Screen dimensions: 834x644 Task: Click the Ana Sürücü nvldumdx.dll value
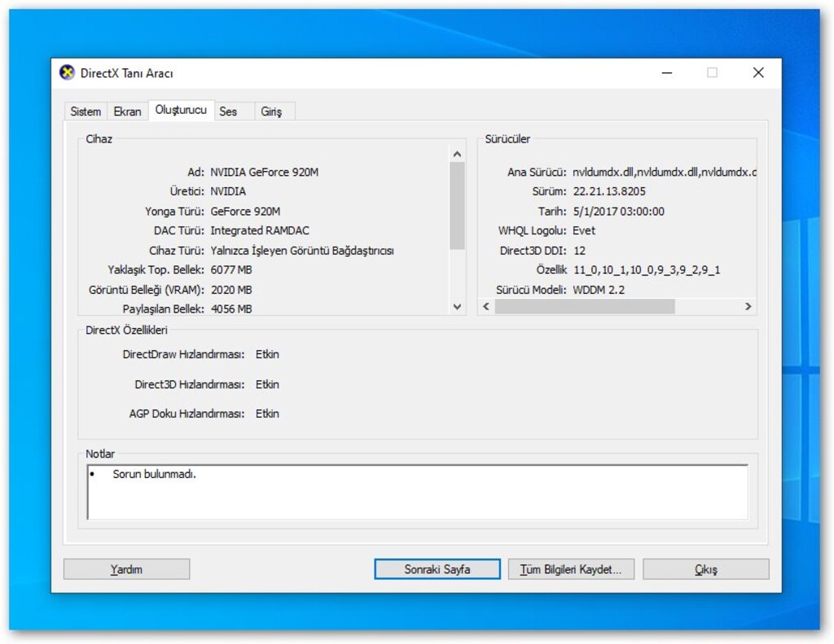pyautogui.click(x=665, y=172)
